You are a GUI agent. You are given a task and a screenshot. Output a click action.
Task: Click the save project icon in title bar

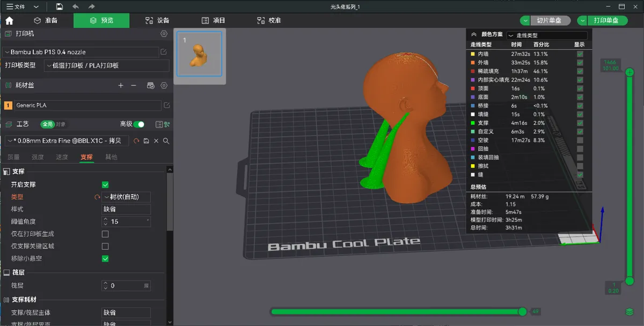pyautogui.click(x=59, y=6)
